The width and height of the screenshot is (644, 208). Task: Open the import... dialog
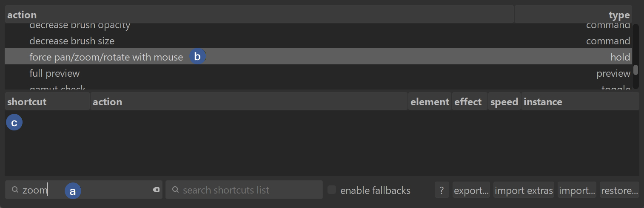[x=577, y=190]
